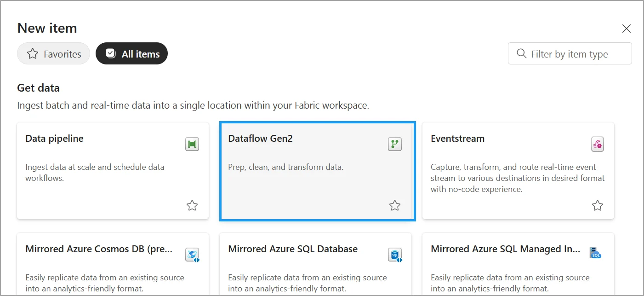The width and height of the screenshot is (644, 296).
Task: Click the star icon in Favorites tab
Action: tap(33, 54)
